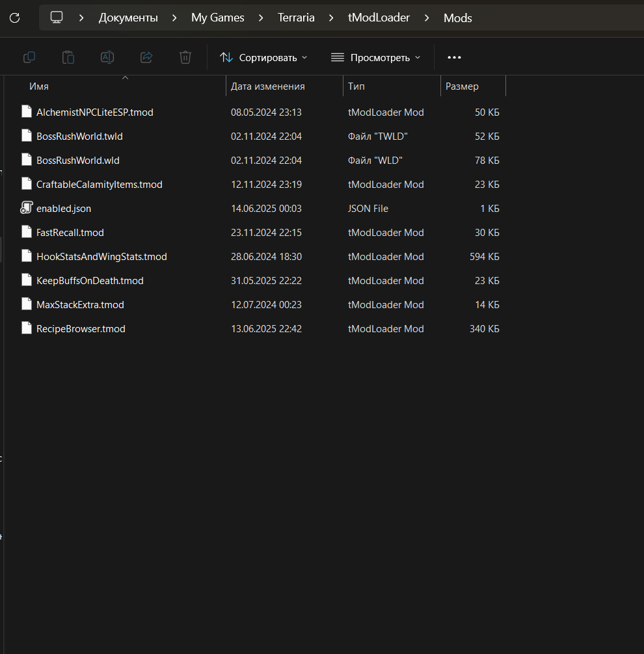Click the date 08.05.2024 23:13
Image resolution: width=644 pixels, height=654 pixels.
tap(266, 112)
